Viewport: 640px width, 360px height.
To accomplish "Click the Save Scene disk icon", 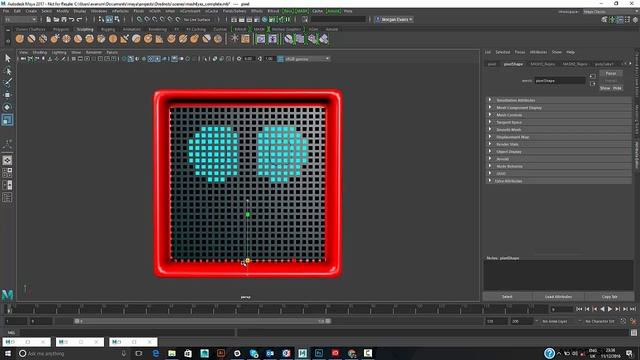I will (x=64, y=19).
